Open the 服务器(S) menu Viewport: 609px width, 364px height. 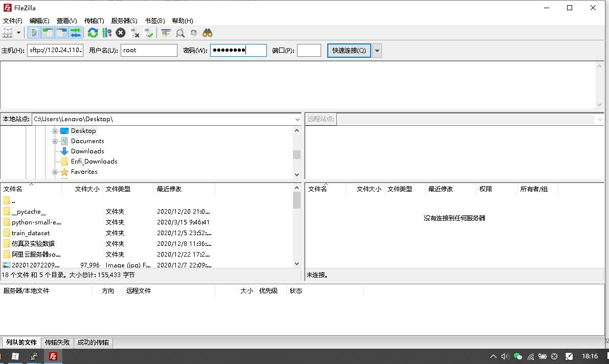point(124,20)
